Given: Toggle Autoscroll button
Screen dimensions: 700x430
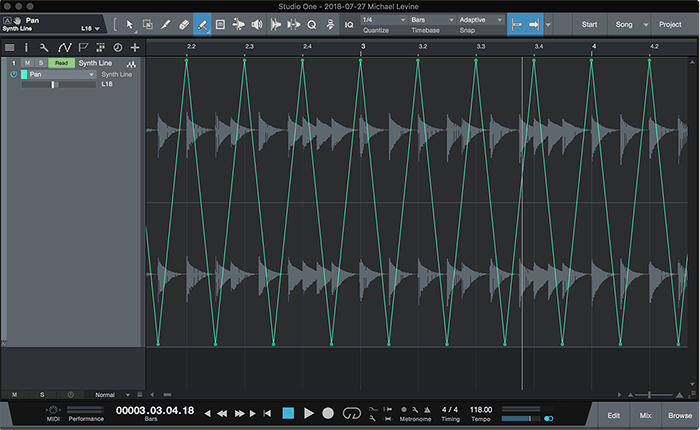Looking at the screenshot, I should pos(534,25).
